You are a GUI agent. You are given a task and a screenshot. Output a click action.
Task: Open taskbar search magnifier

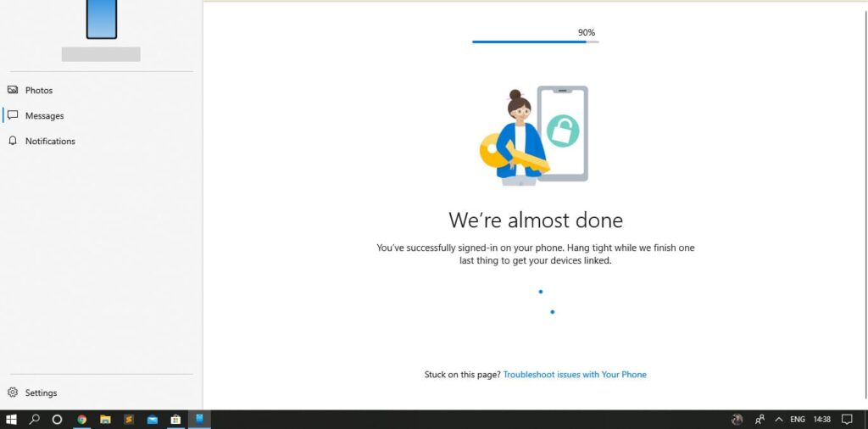(x=35, y=419)
